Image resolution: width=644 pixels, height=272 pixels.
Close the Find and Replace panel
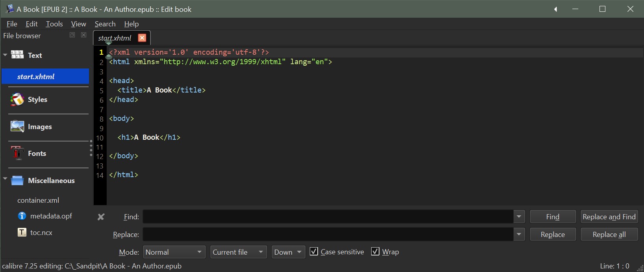pos(101,217)
